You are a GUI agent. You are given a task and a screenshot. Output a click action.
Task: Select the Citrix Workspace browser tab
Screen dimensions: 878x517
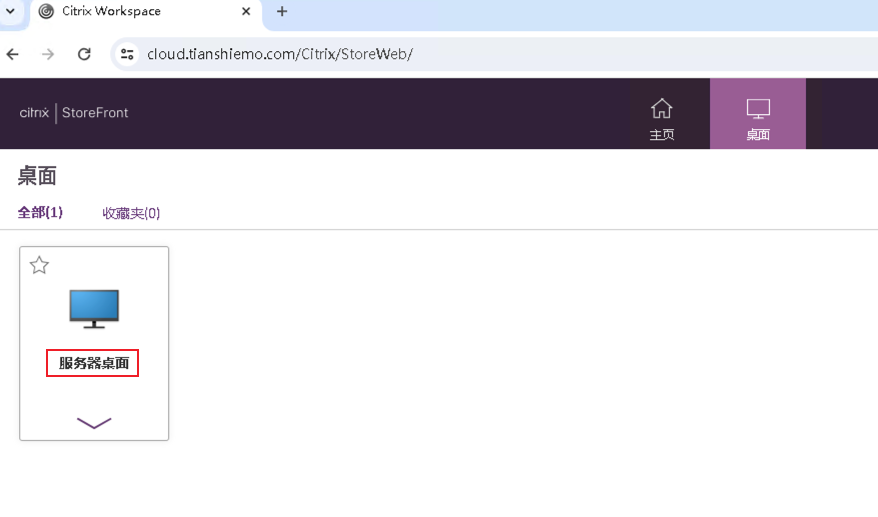click(x=146, y=12)
